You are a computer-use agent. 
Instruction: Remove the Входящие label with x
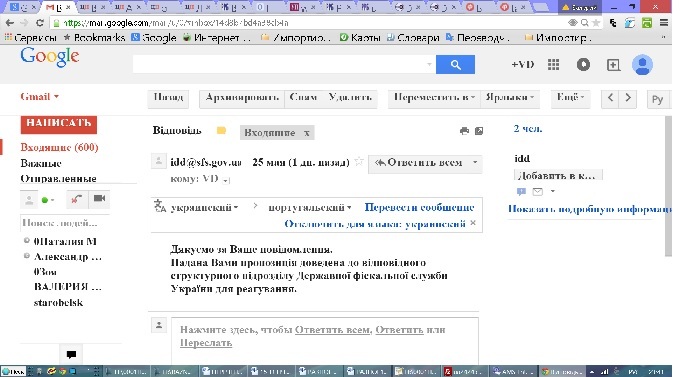click(x=307, y=133)
